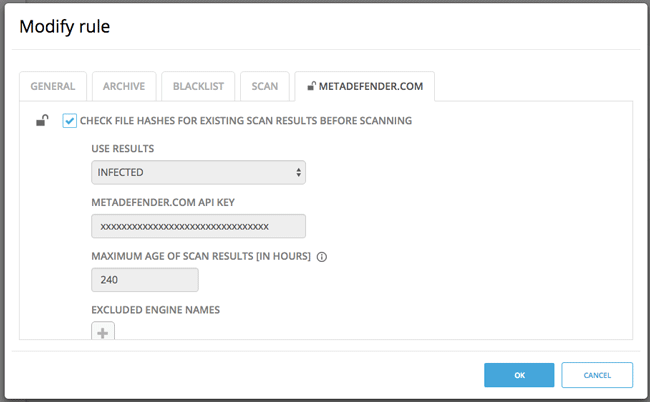Image resolution: width=650 pixels, height=402 pixels.
Task: Click the 'Check file hashes' checkbox label text
Action: coord(246,121)
